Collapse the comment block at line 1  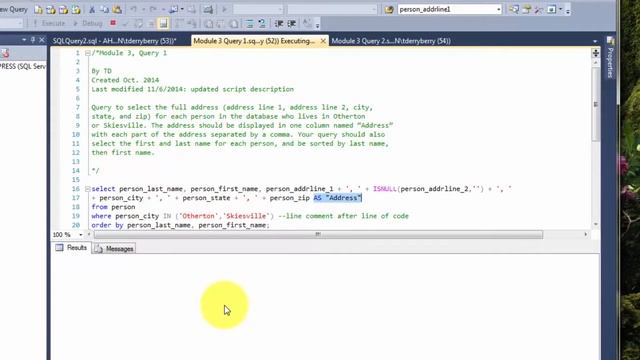88,53
